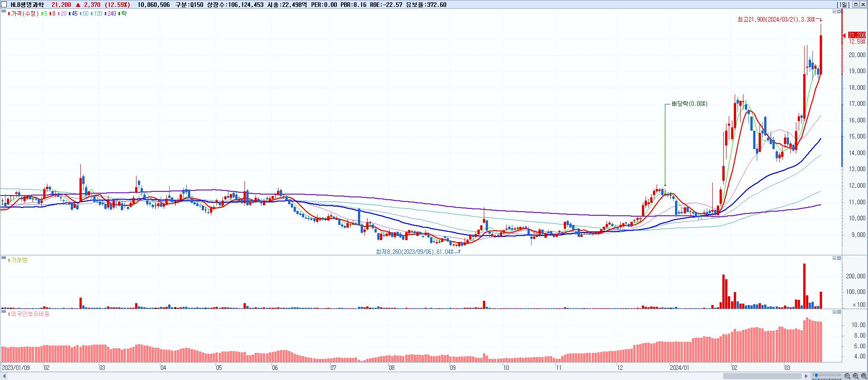868x380 pixels.
Task: Click the current price tag 21,200 on axis
Action: pos(857,35)
